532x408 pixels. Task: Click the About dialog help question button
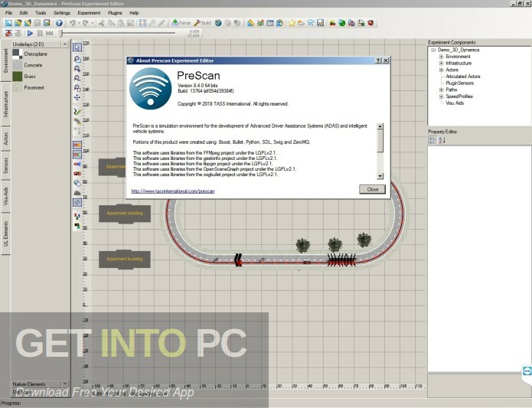pos(378,60)
